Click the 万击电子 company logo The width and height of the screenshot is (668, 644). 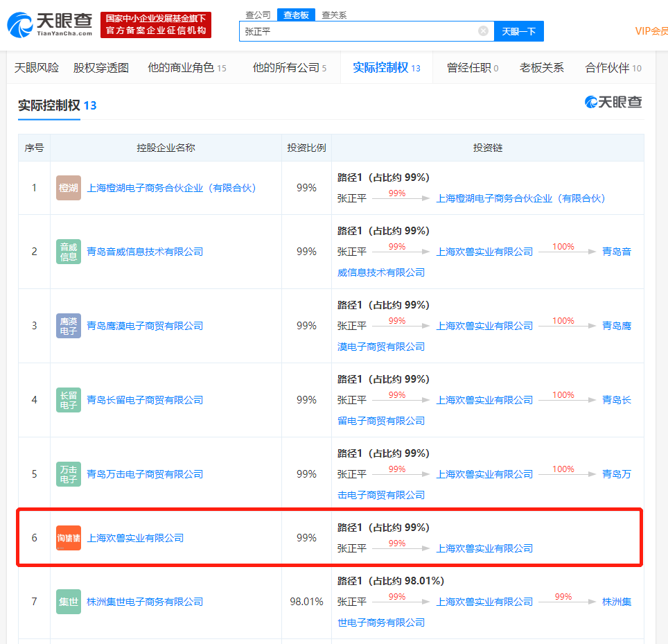coord(69,474)
